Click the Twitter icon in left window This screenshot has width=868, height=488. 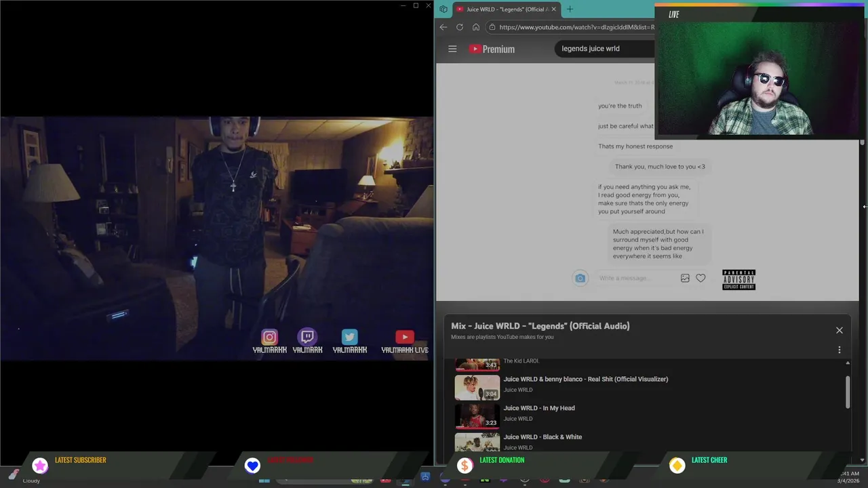349,337
